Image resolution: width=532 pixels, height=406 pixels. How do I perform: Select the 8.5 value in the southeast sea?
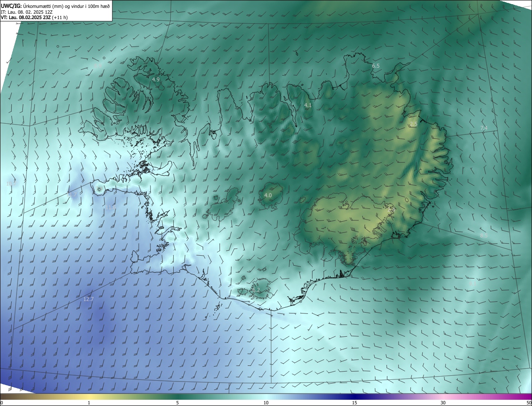click(x=484, y=236)
